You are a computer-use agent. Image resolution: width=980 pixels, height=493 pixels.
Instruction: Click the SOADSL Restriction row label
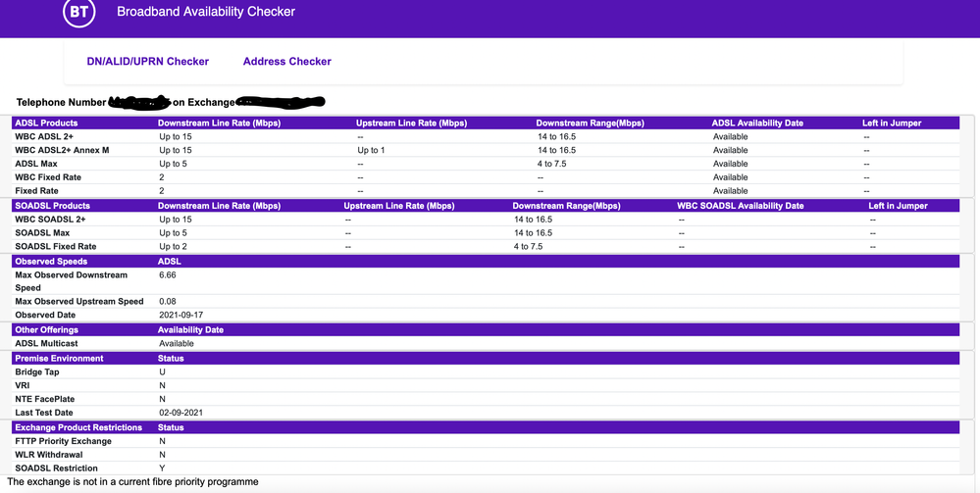tap(57, 468)
